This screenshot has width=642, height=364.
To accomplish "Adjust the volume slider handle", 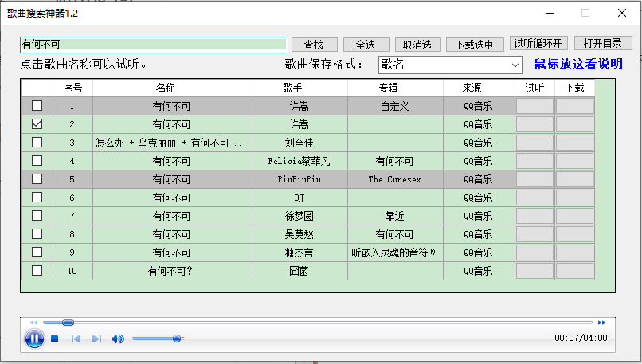I will (176, 339).
